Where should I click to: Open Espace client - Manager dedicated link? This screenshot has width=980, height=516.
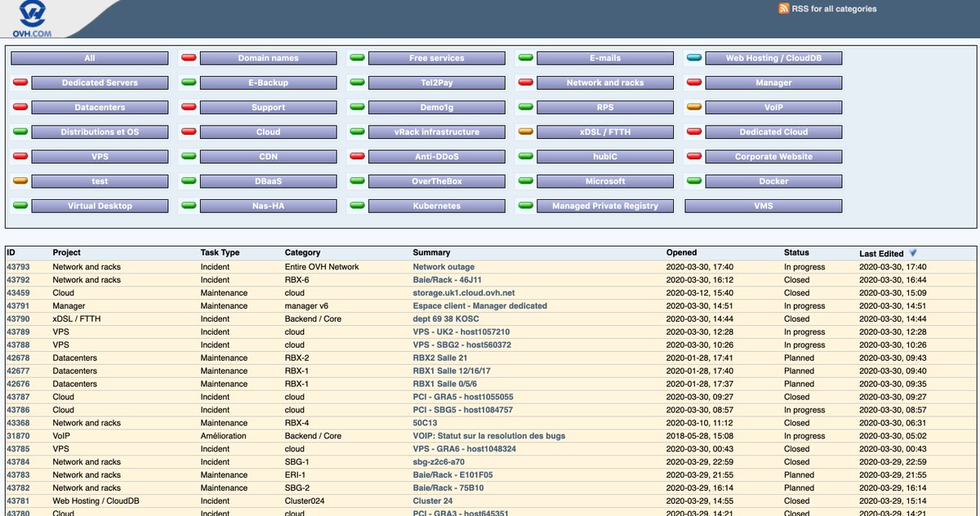click(x=480, y=306)
